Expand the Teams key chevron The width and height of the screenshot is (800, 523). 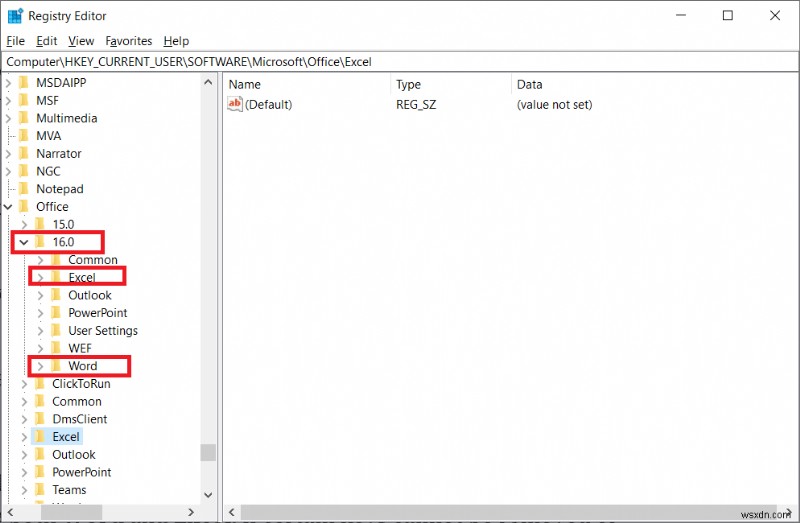coord(24,490)
